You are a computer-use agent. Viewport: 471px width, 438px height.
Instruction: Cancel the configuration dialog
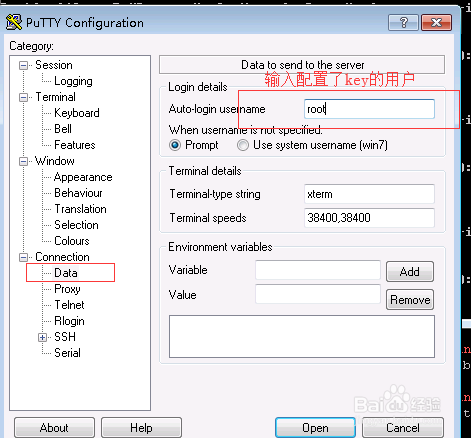[403, 428]
